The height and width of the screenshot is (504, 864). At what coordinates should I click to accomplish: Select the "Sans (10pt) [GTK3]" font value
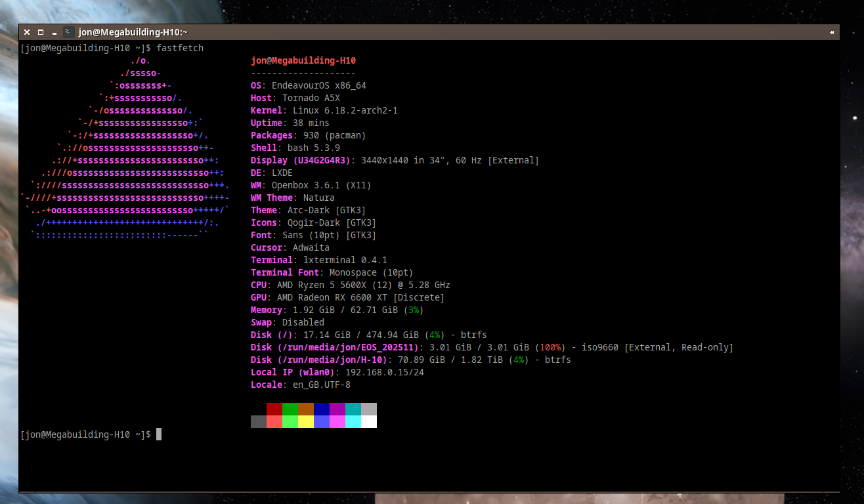[330, 235]
